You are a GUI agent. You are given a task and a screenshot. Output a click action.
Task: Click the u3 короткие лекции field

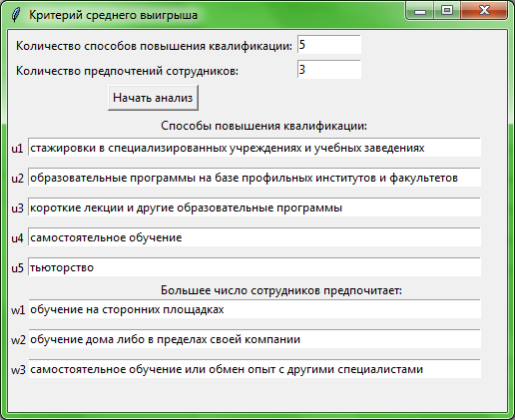pos(255,208)
